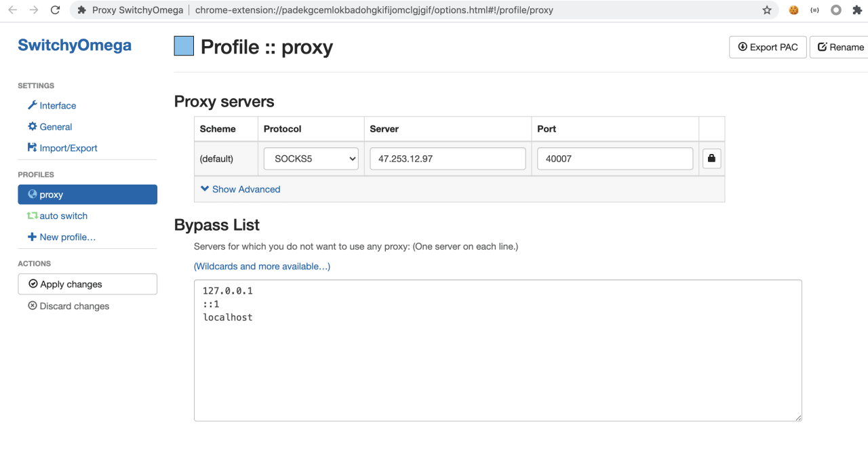Click the "ACTIONS" sidebar section label
The image size is (868, 466).
coord(35,264)
